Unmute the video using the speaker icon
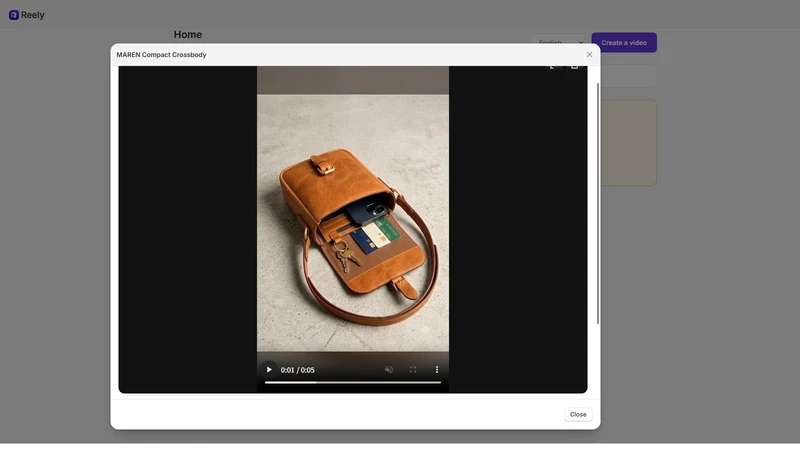Image resolution: width=800 pixels, height=450 pixels. tap(389, 369)
